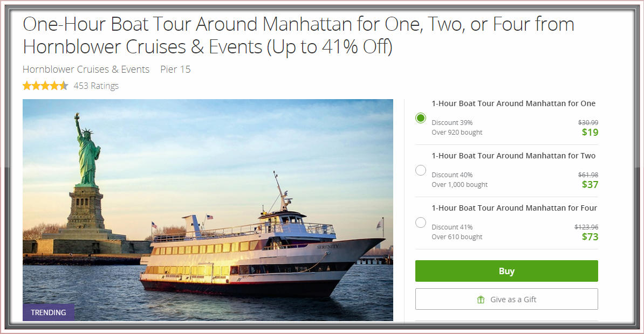Click the first yellow rating star
The height and width of the screenshot is (334, 644).
pos(25,85)
